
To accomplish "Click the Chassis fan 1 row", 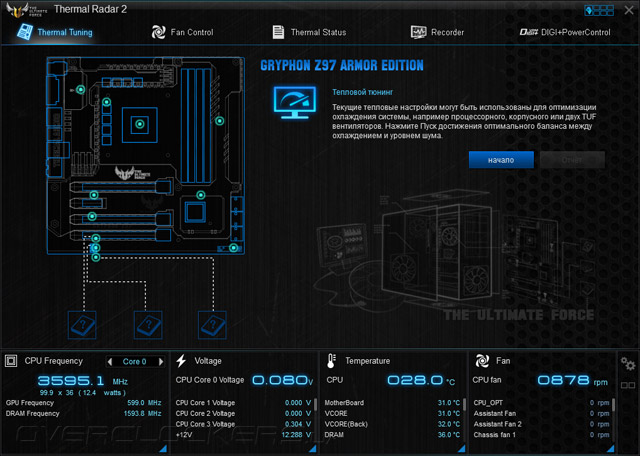I will (x=541, y=435).
